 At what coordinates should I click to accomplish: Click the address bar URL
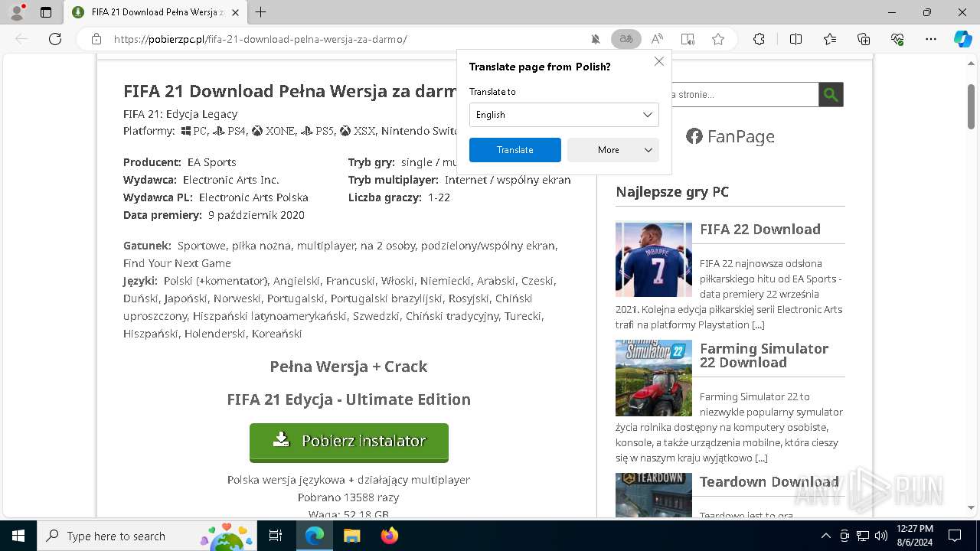click(260, 39)
